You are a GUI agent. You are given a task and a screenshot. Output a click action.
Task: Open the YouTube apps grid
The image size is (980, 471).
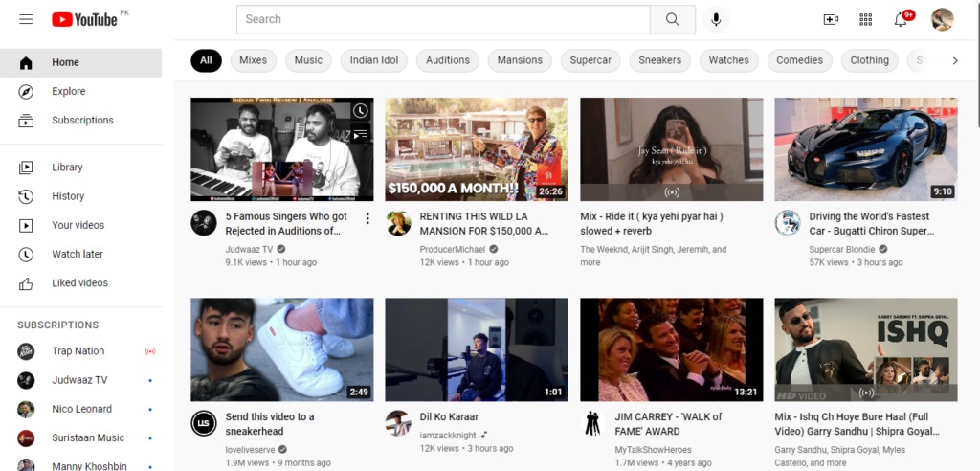(865, 19)
